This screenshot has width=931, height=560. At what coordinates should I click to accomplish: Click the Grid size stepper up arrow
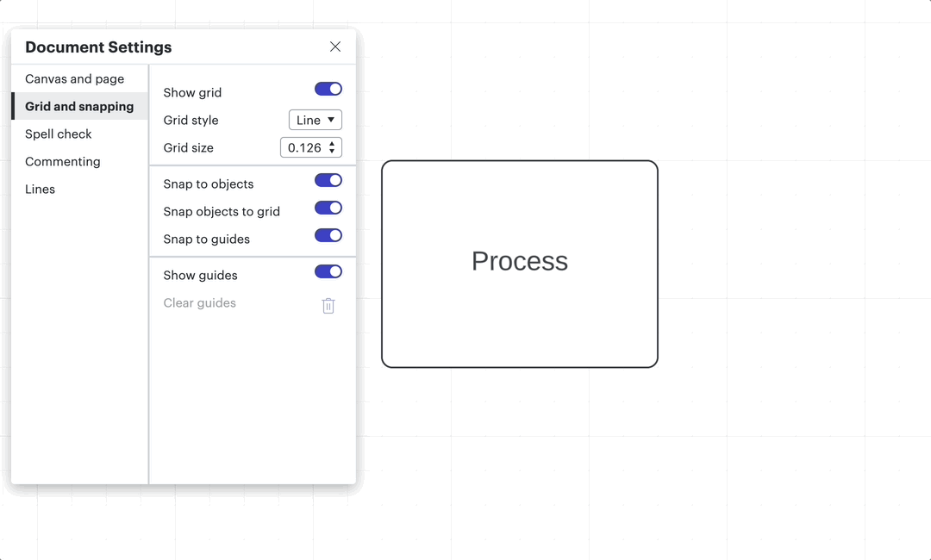click(x=333, y=143)
